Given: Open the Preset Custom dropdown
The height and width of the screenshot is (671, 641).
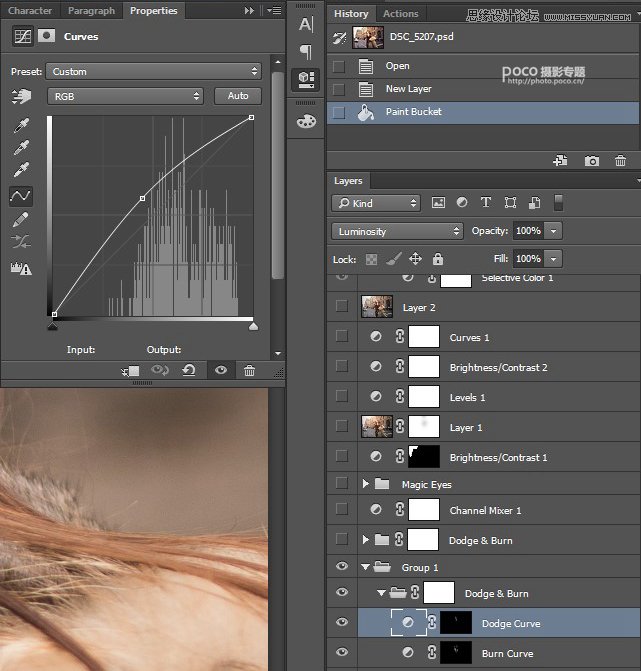Looking at the screenshot, I should point(154,72).
